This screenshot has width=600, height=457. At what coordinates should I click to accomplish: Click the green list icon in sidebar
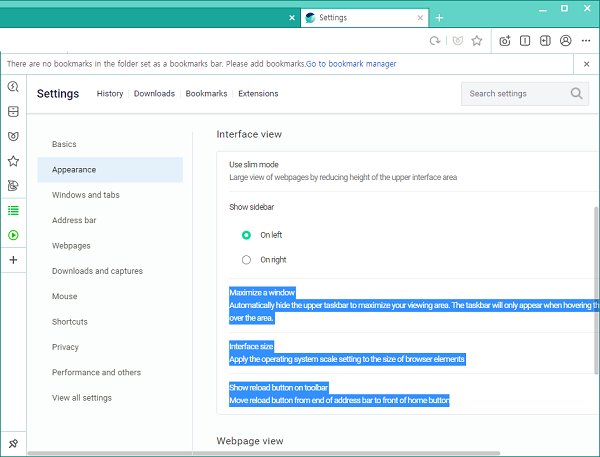13,210
